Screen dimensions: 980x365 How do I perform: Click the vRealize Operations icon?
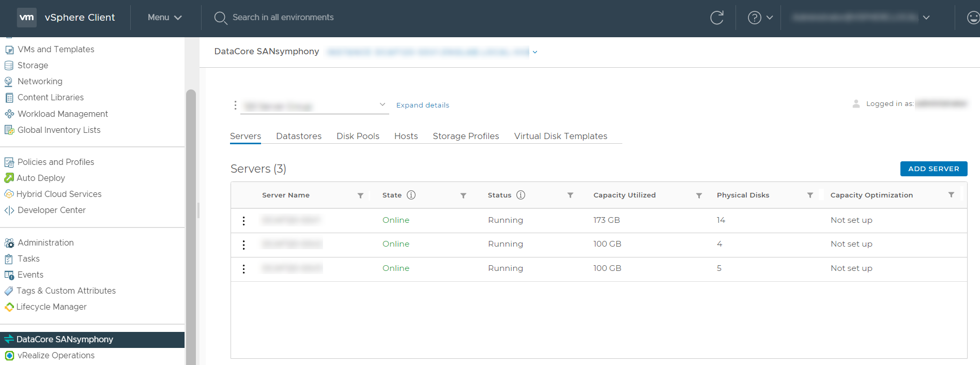pyautogui.click(x=9, y=356)
